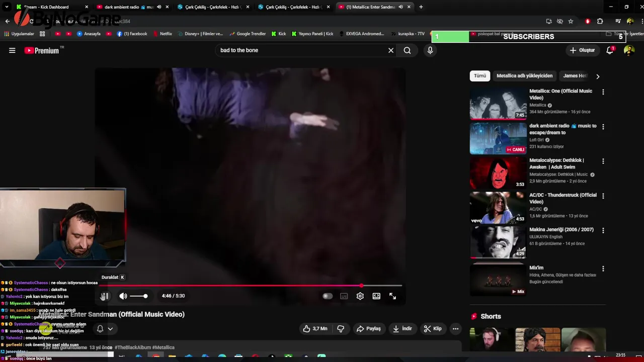
Task: Bookmark this page with star icon
Action: tap(571, 21)
